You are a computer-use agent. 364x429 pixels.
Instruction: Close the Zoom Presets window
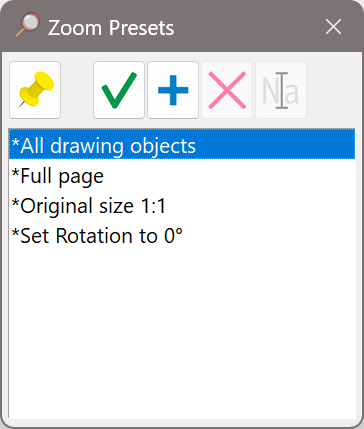(333, 27)
